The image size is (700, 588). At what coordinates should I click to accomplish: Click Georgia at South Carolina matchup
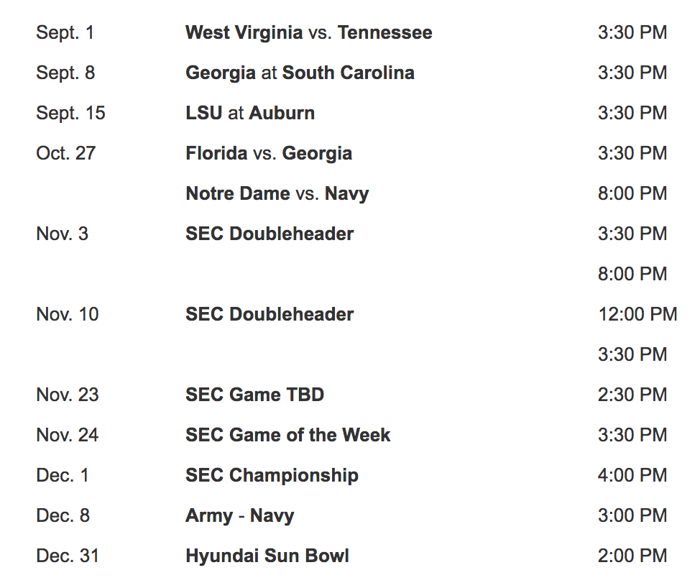coord(300,73)
